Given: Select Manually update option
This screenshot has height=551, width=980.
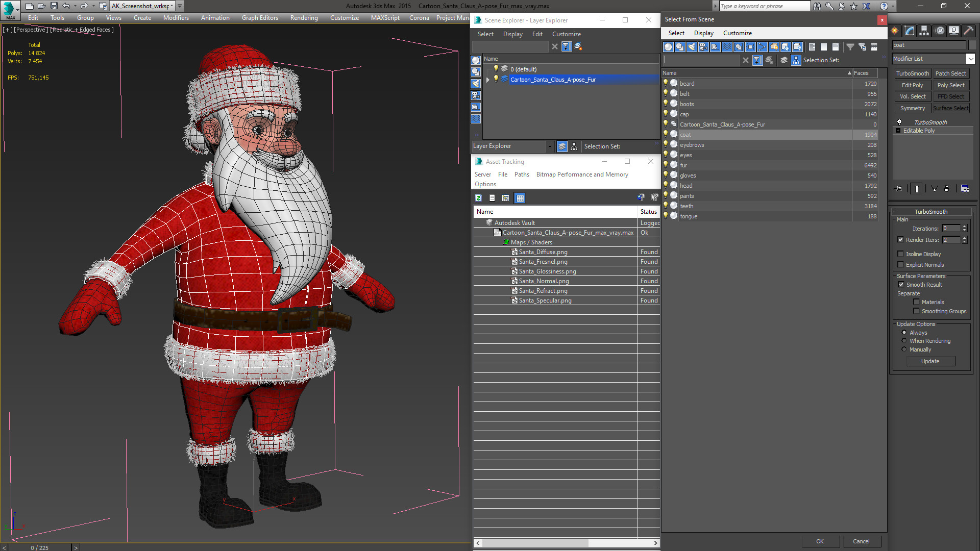Looking at the screenshot, I should [904, 349].
